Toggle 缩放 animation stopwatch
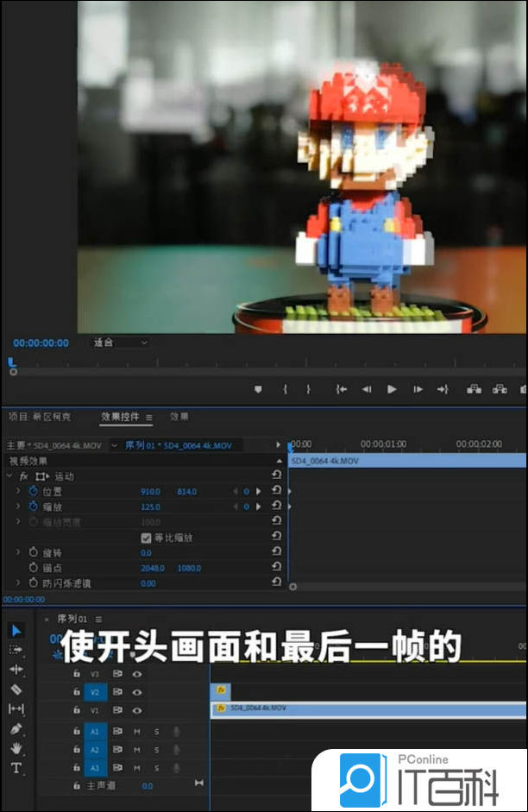 point(34,506)
